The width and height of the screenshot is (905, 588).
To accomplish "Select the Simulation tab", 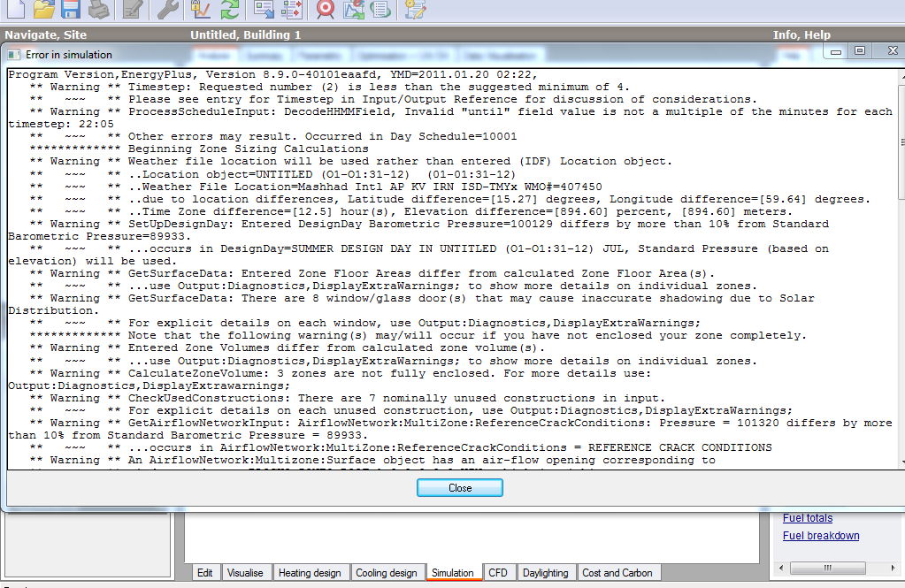I will [x=453, y=572].
